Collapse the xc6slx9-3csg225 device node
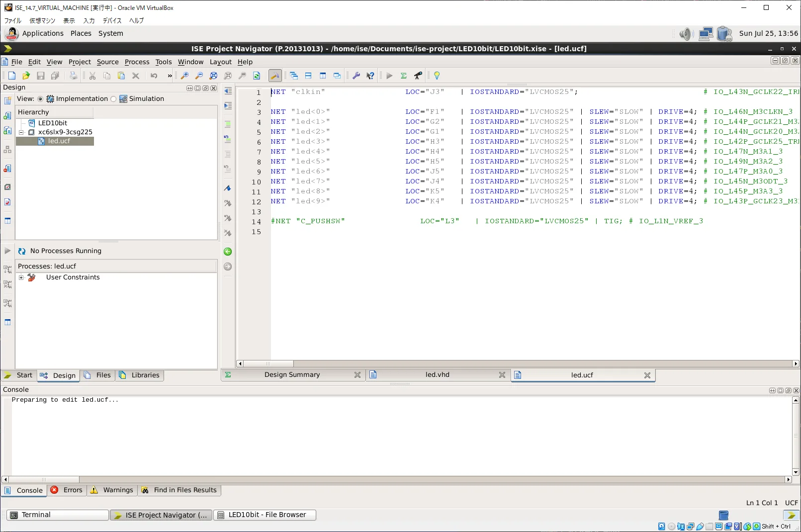Screen dimensions: 801x532 coord(21,132)
